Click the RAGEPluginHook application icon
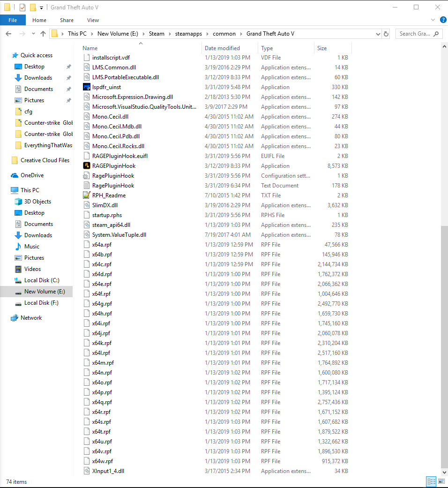 pos(87,166)
